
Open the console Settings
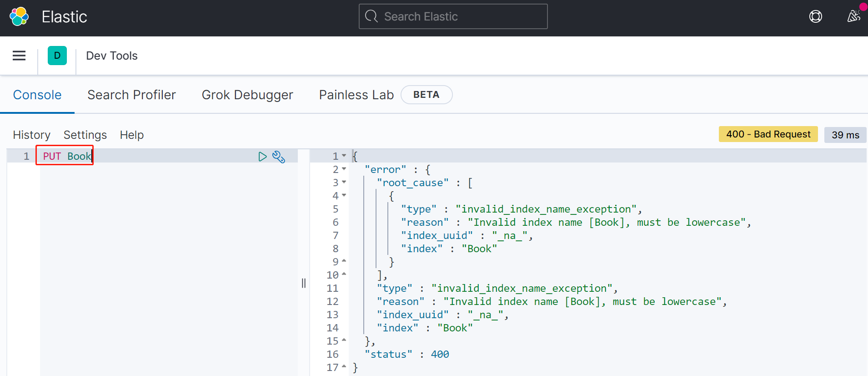[85, 135]
